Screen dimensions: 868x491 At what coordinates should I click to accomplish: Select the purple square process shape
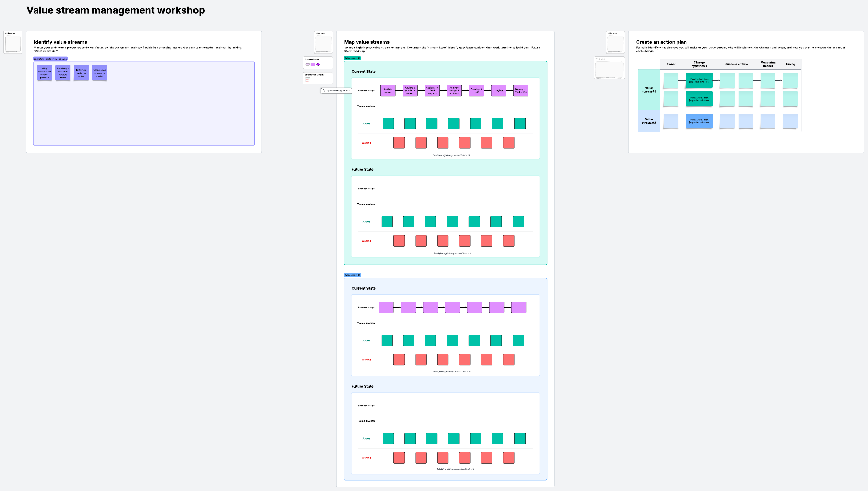pyautogui.click(x=313, y=64)
